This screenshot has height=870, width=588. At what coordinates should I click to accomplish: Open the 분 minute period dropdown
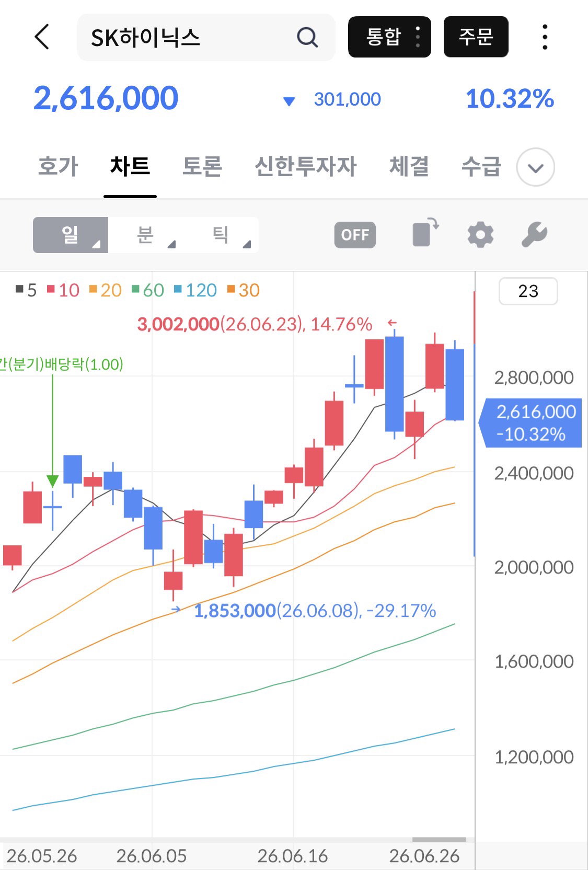pyautogui.click(x=146, y=235)
